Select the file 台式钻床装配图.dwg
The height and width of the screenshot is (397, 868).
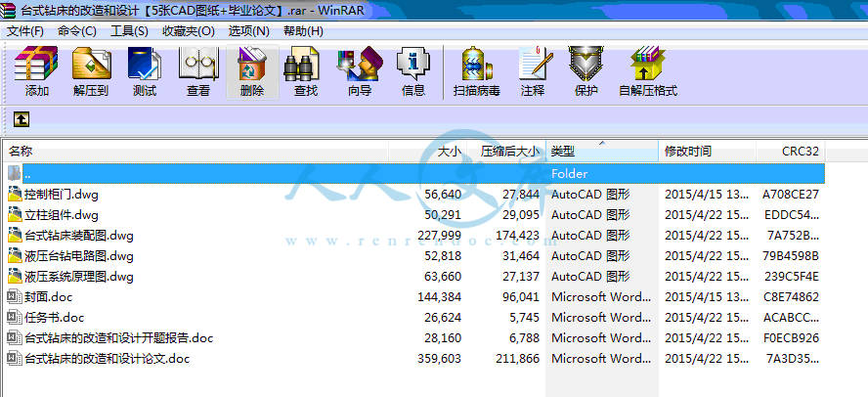79,236
